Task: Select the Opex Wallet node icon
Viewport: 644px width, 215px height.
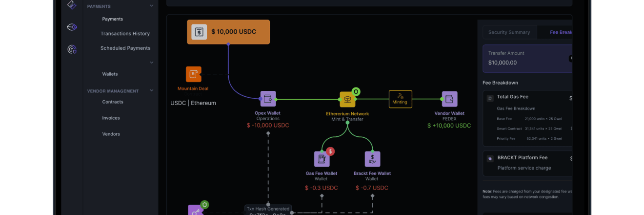Action: click(x=268, y=99)
